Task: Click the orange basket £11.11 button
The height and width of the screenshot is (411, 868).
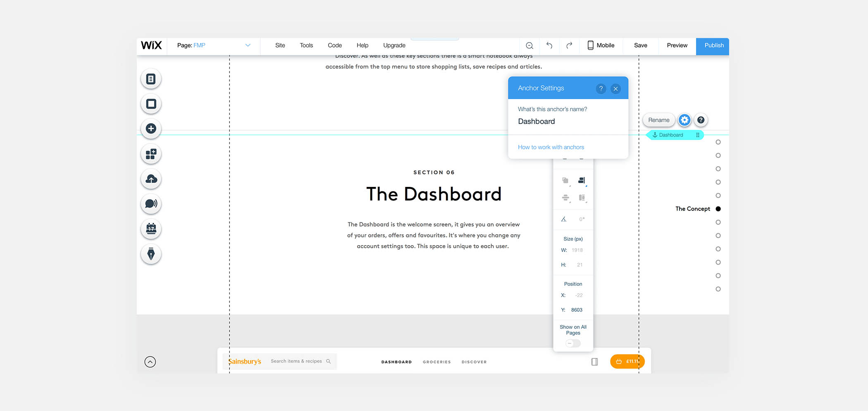Action: tap(627, 361)
